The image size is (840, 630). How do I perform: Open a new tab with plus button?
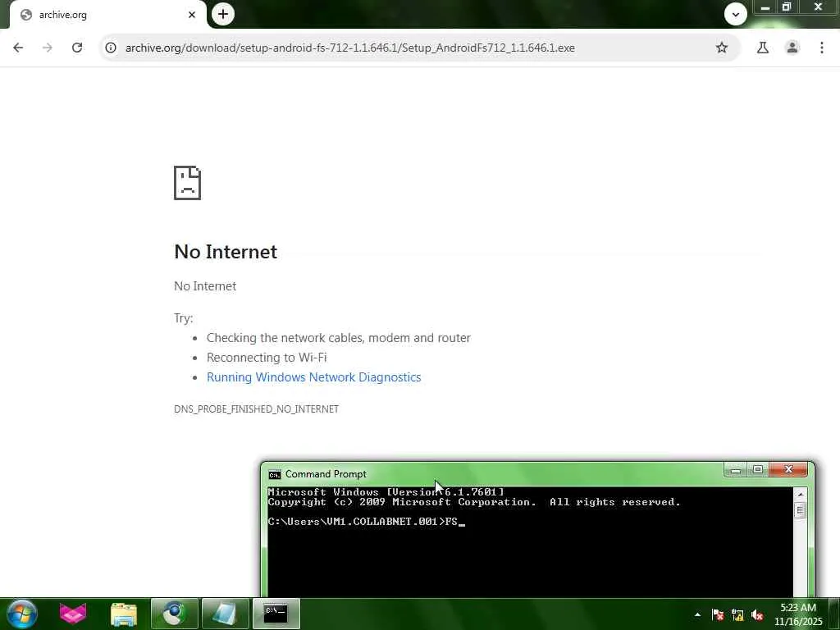[x=223, y=14]
